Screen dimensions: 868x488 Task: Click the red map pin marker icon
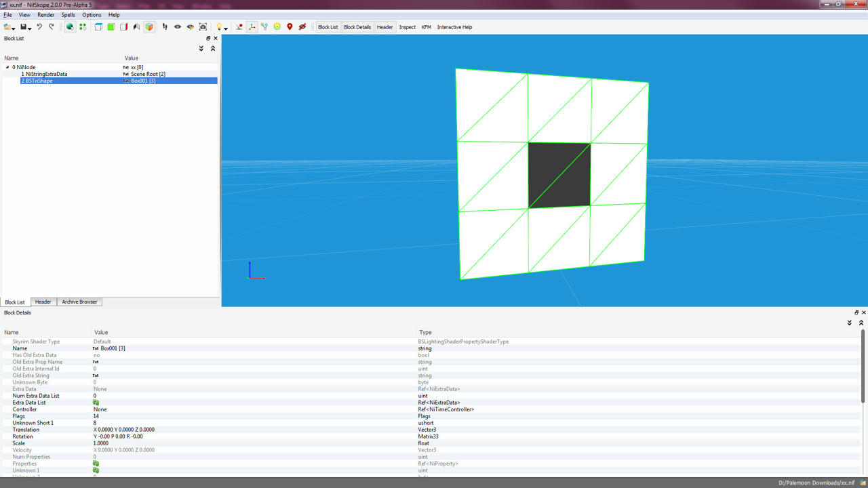(x=290, y=27)
